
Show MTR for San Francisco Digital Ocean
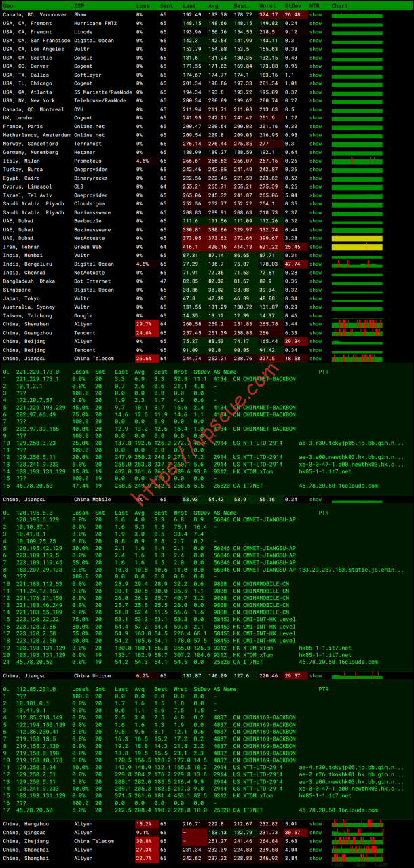pyautogui.click(x=316, y=40)
